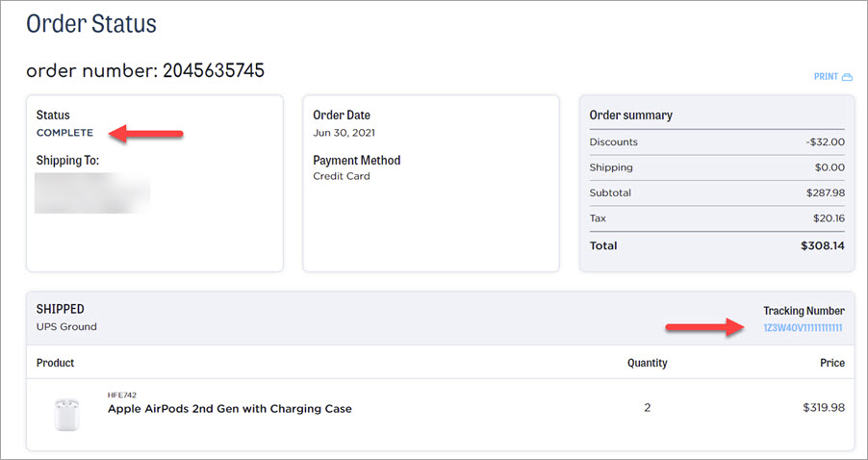Click the Order summary heading
The height and width of the screenshot is (460, 868).
[630, 115]
